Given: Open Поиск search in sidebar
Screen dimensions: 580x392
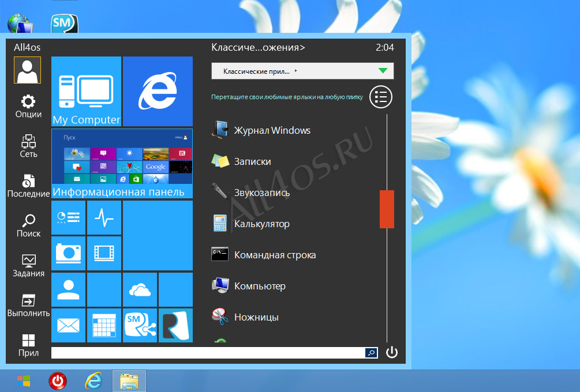Looking at the screenshot, I should tap(28, 226).
